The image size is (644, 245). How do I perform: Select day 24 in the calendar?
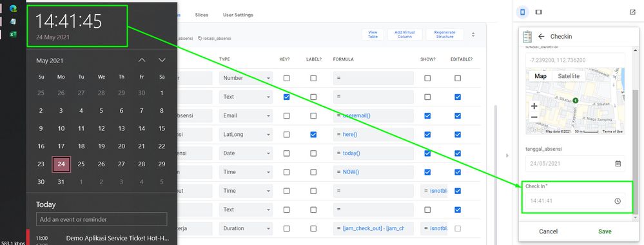coord(61,164)
